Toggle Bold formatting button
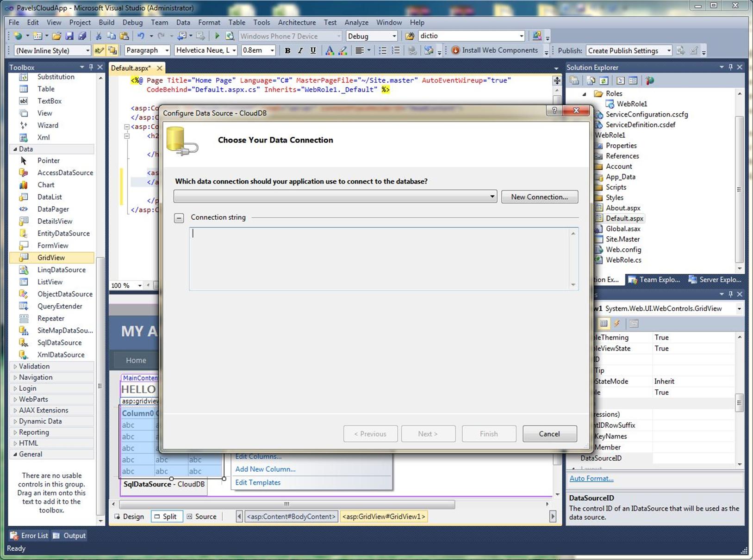753x560 pixels. [x=287, y=50]
